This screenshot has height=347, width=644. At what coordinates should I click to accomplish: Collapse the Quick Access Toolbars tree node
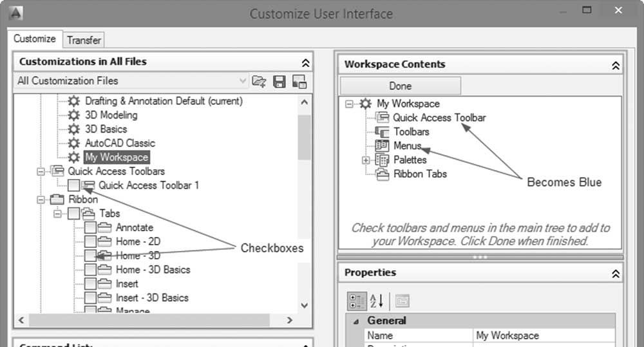41,171
